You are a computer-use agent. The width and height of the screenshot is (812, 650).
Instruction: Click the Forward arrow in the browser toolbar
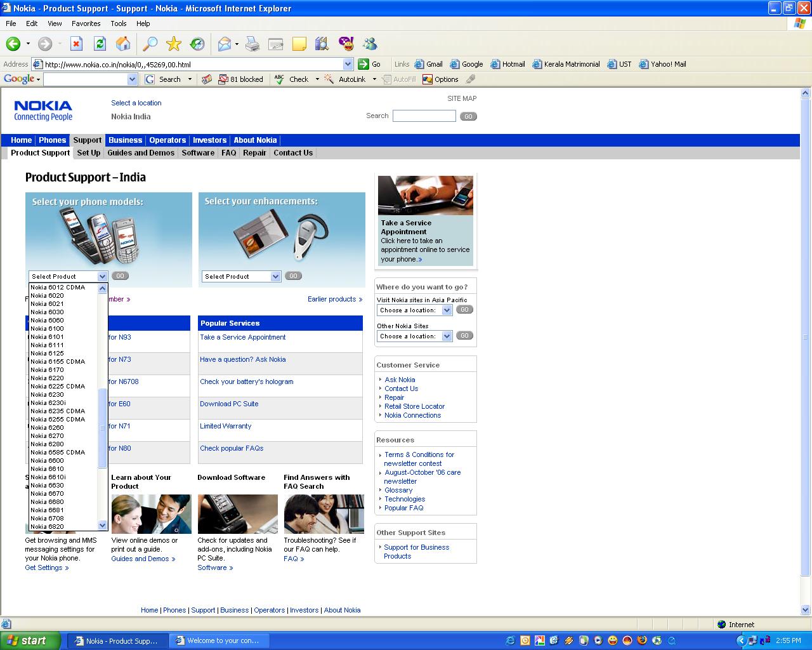[x=45, y=44]
